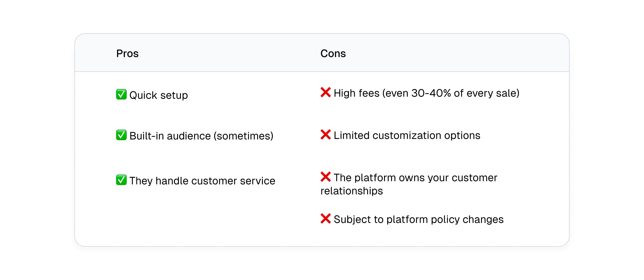Click the Built-in audience (sometimes) text

201,136
